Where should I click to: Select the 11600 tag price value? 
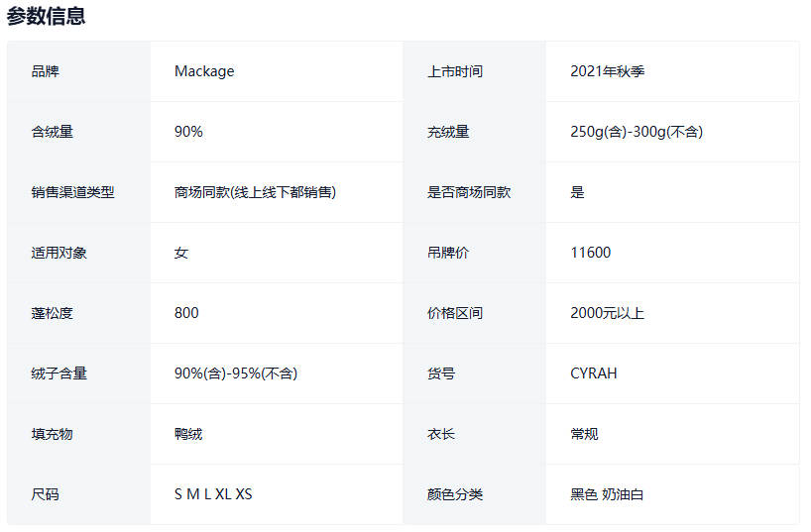click(590, 253)
